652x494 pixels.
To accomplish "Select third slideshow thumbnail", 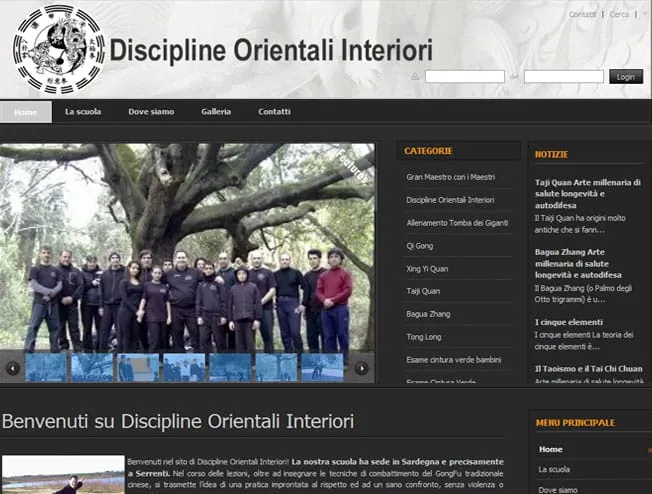I will point(138,368).
